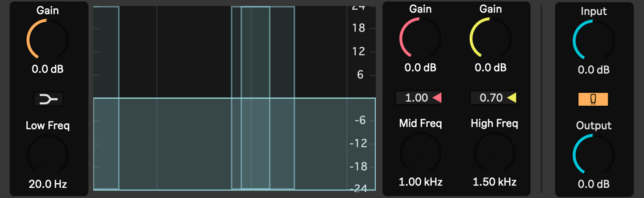
Task: Click the 1.50 kHz high frequency value
Action: pyautogui.click(x=494, y=182)
